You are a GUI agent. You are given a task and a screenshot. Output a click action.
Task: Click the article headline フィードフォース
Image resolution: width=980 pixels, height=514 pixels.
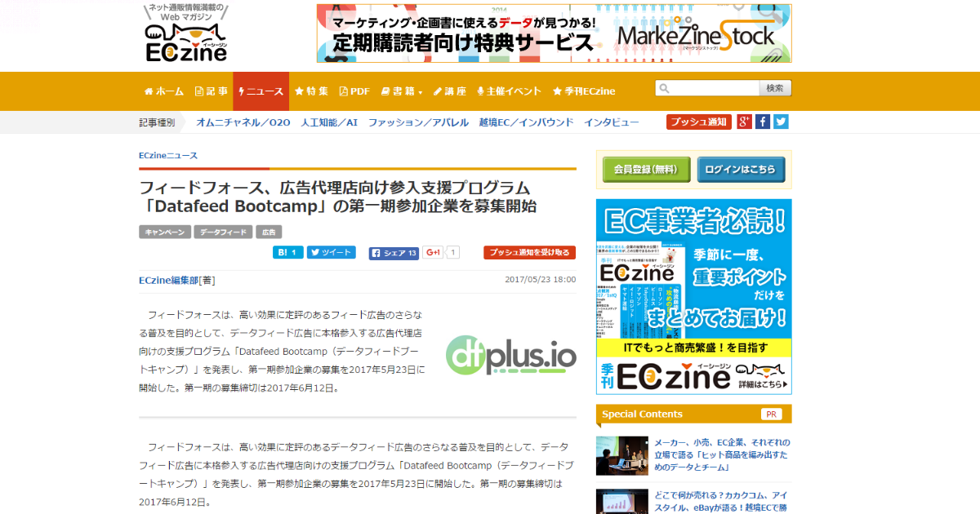pyautogui.click(x=339, y=197)
